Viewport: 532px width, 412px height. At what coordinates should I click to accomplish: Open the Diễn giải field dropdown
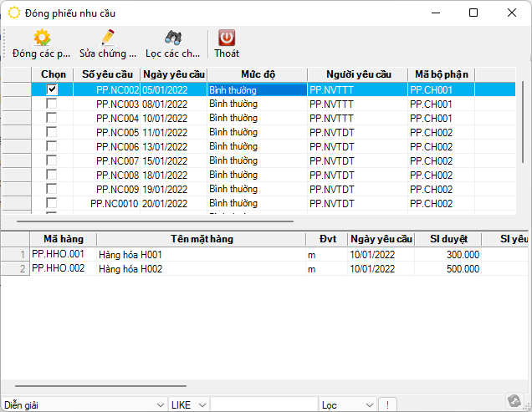tap(159, 404)
